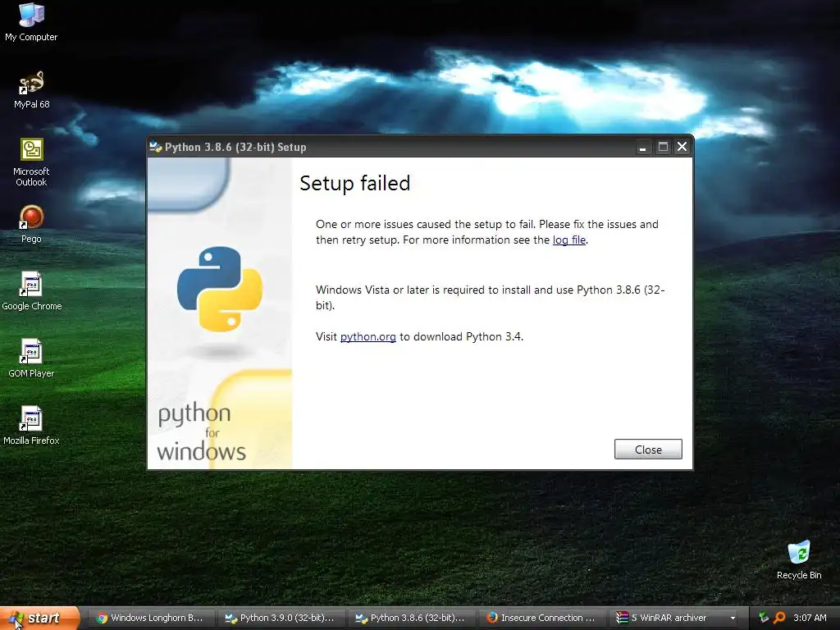Switch to Python 3.9.0 (32-bit) taskbar item
Viewport: 840px width, 630px height.
[281, 618]
